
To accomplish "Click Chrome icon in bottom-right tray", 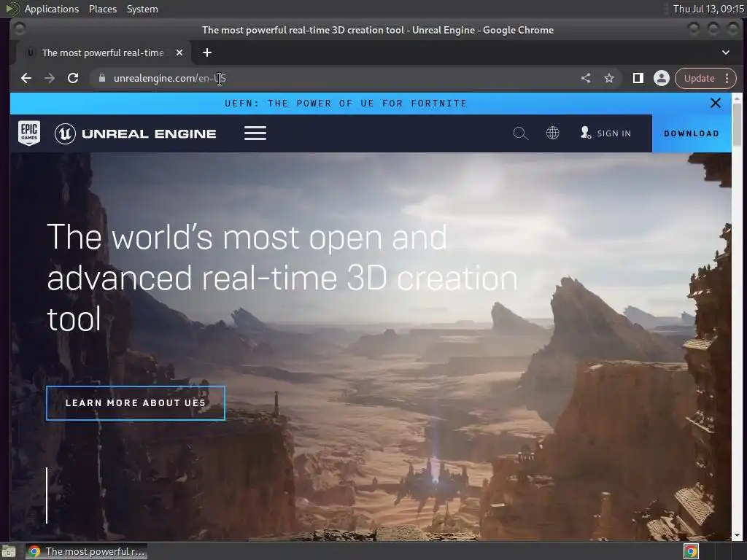I will click(x=691, y=551).
